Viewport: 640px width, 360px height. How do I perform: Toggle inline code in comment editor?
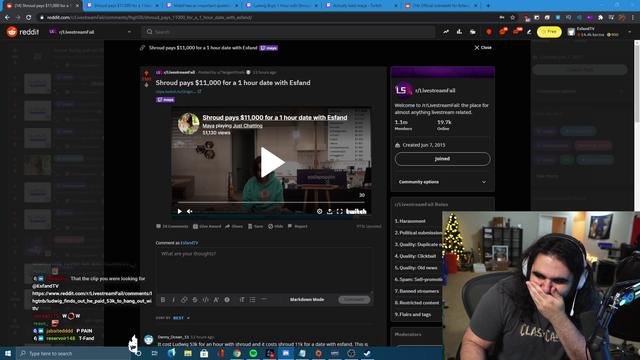pyautogui.click(x=206, y=300)
